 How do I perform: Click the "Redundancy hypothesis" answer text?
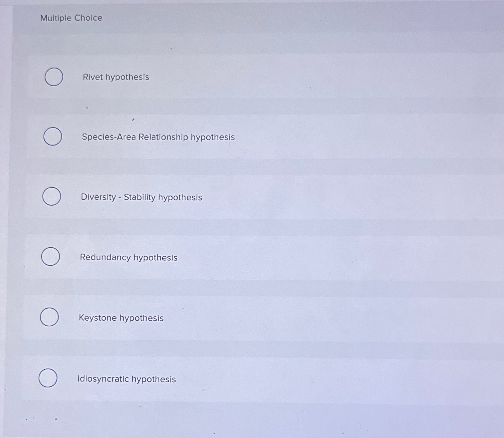pyautogui.click(x=129, y=257)
